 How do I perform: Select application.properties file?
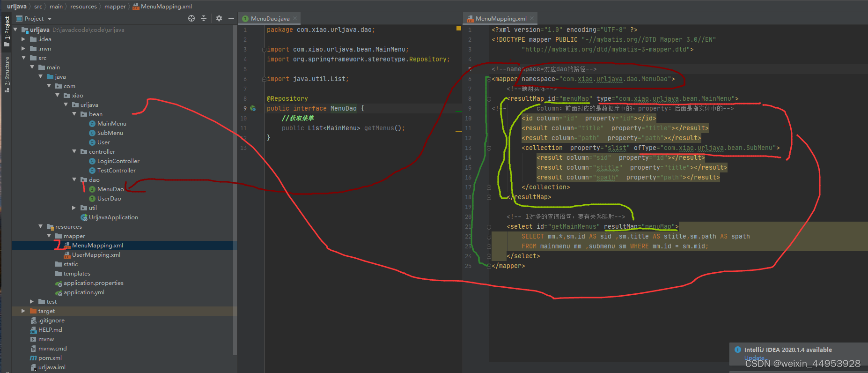(93, 283)
